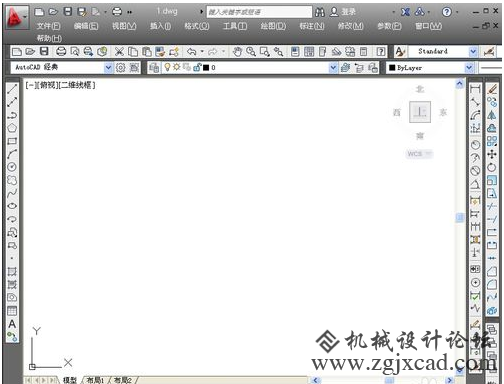This screenshot has width=504, height=384.
Task: Select the Ellipse draw tool
Action: point(12,206)
